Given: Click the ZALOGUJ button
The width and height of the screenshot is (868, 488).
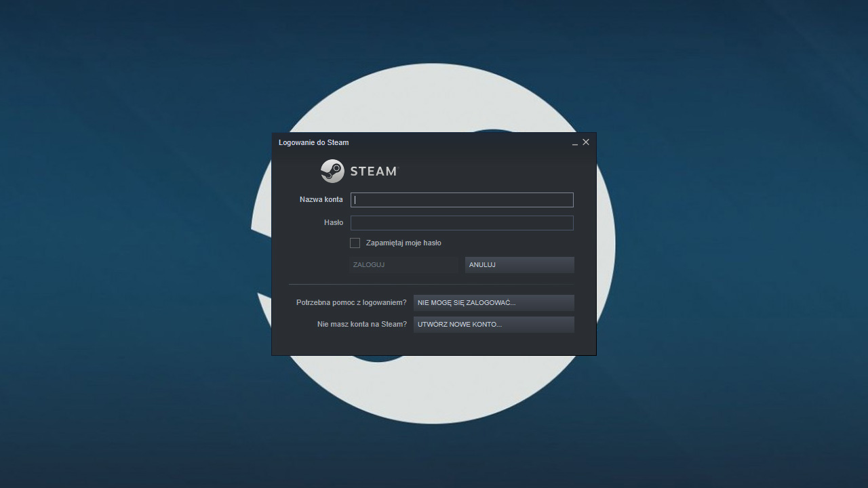Looking at the screenshot, I should coord(404,265).
